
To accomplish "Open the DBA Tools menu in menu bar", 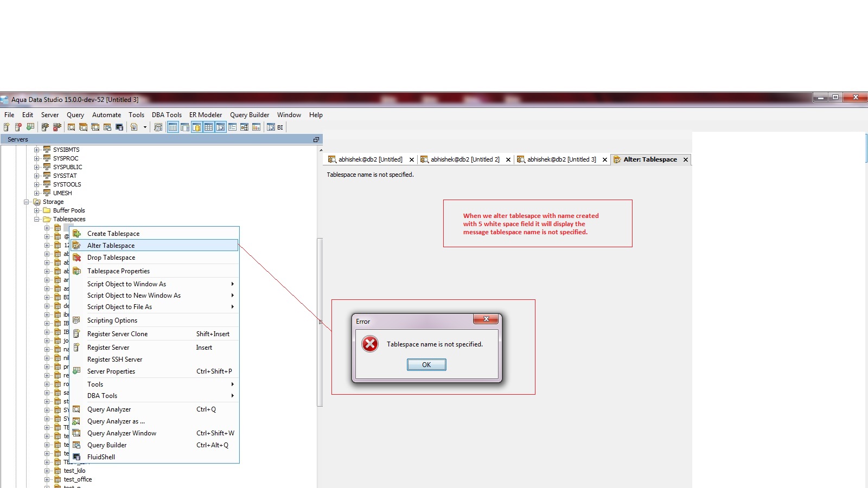I will (167, 115).
